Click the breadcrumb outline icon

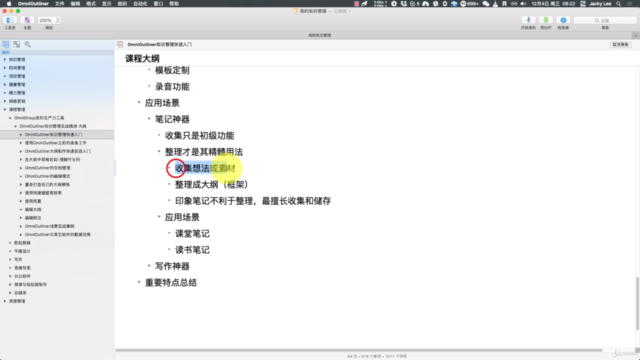120,44
